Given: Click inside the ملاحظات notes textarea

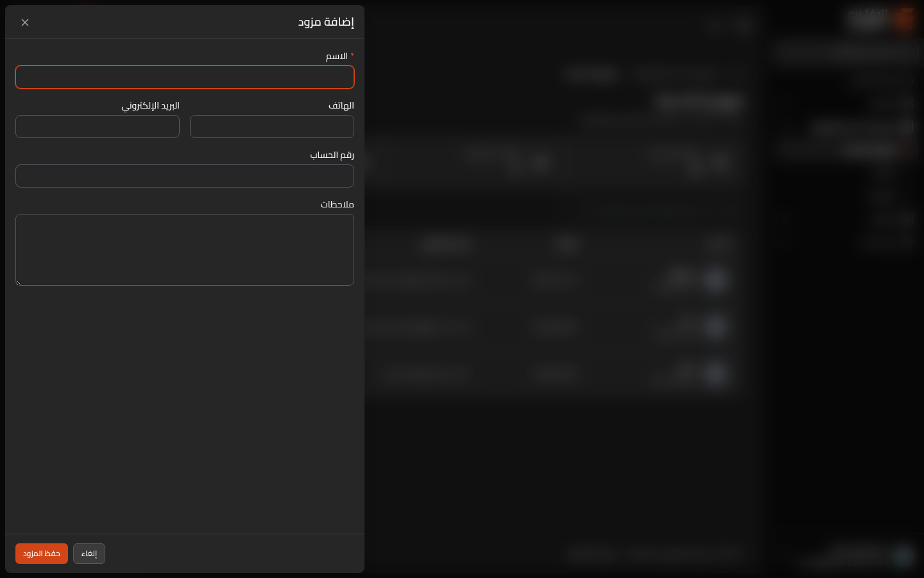Looking at the screenshot, I should pos(185,250).
